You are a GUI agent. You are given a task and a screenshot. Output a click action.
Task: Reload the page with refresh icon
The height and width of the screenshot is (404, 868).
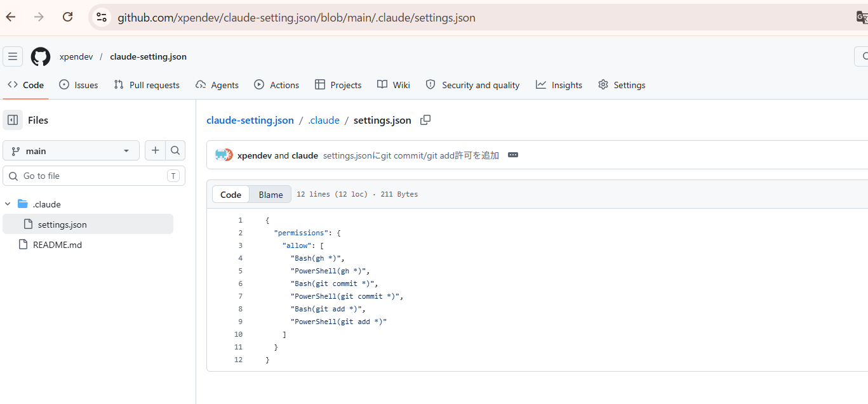(67, 17)
